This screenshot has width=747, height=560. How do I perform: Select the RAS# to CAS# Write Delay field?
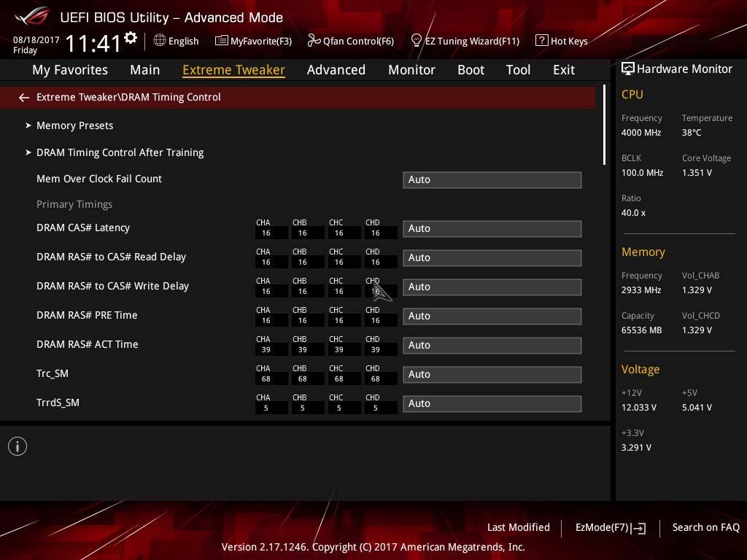492,287
